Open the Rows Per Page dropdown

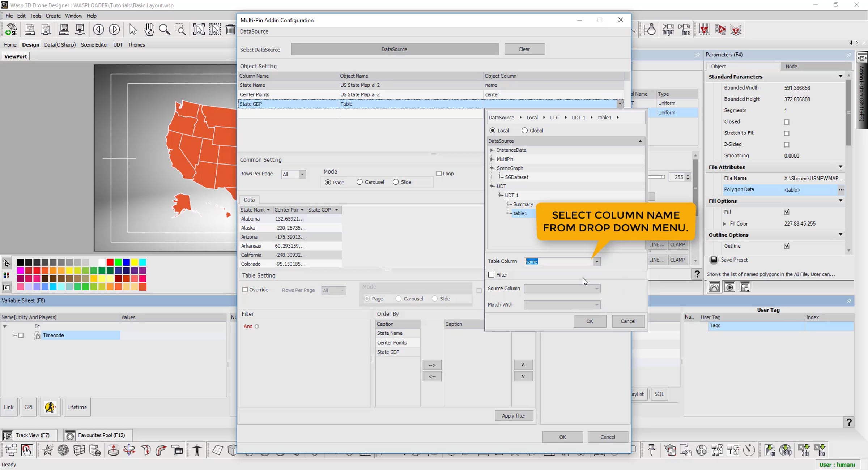pos(302,174)
